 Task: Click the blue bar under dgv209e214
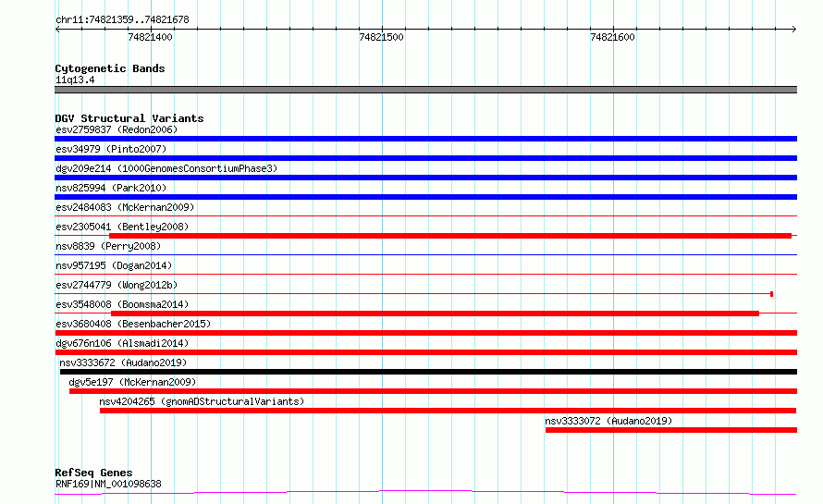pyautogui.click(x=425, y=178)
